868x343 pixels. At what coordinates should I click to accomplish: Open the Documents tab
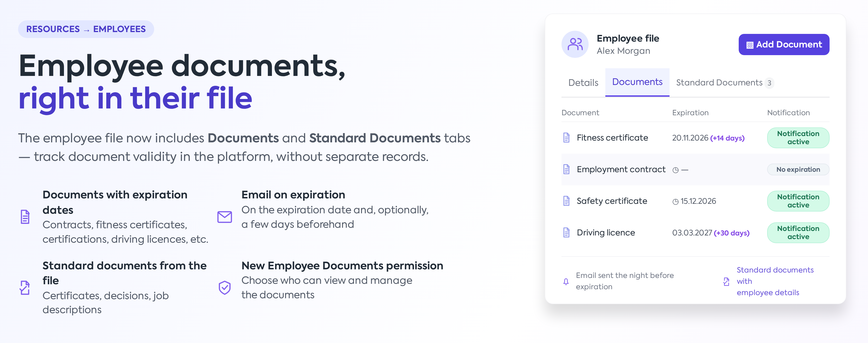[x=637, y=82]
